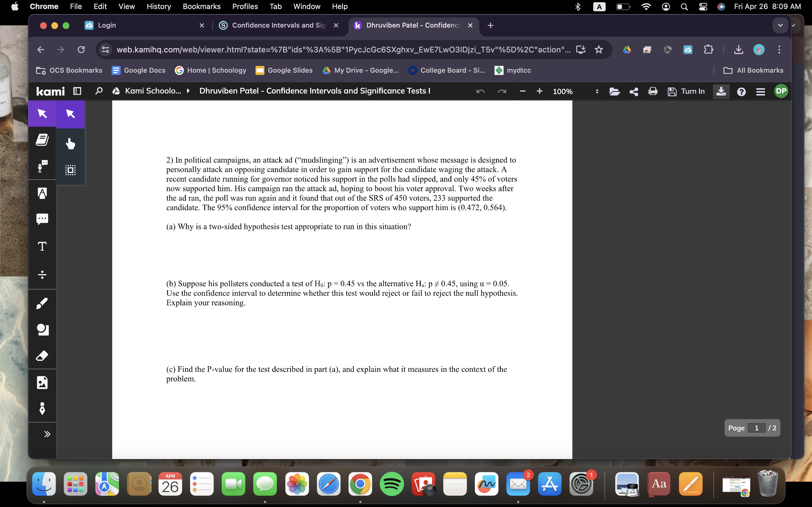Select the Brush drawing tool
This screenshot has height=507, width=812.
[x=42, y=303]
